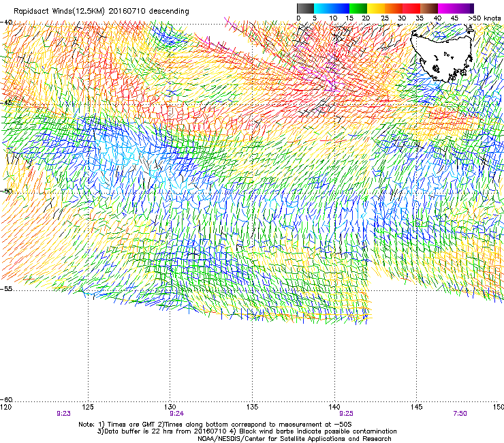Select the yellow 20-25 knots legend swatch

tap(376, 8)
